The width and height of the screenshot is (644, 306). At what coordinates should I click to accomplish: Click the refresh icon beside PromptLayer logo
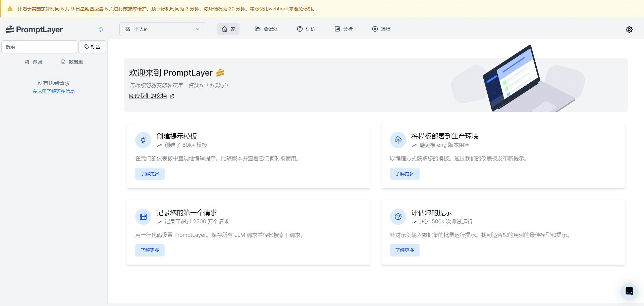tap(101, 30)
